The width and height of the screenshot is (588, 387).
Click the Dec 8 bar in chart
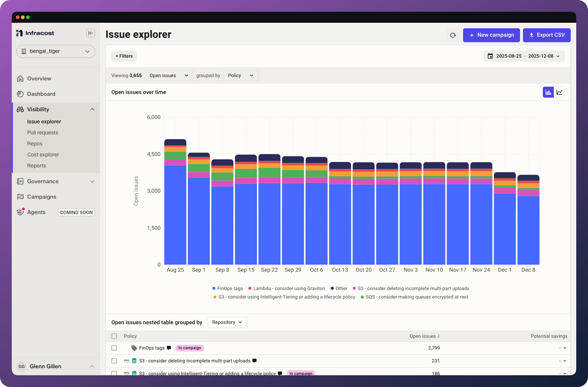click(x=528, y=220)
